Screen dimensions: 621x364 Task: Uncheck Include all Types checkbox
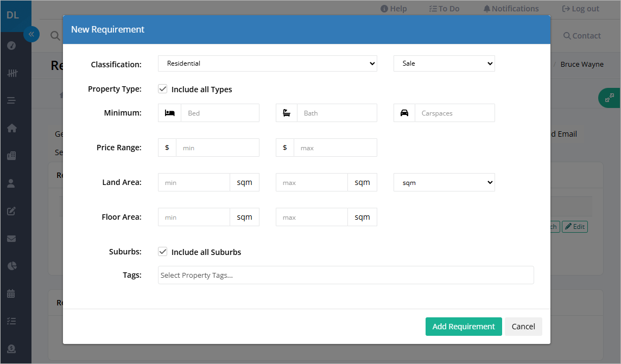point(163,89)
